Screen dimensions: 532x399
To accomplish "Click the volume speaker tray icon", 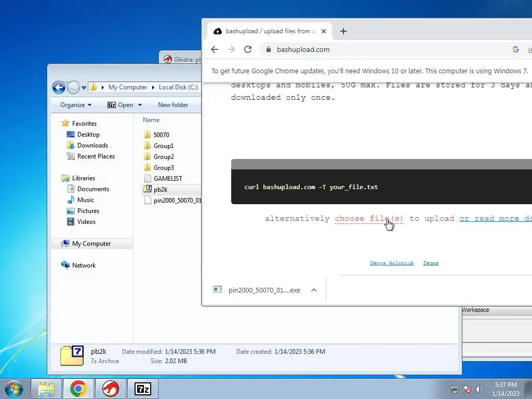I will 479,389.
